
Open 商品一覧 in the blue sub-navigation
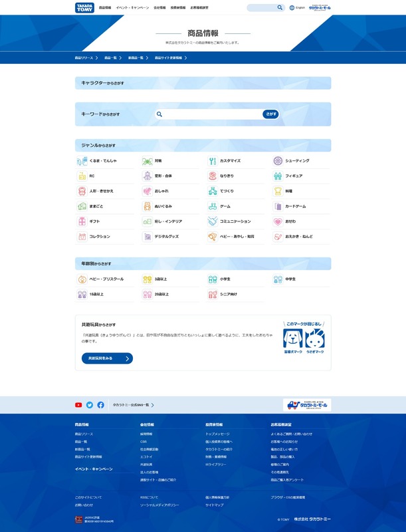click(x=113, y=58)
